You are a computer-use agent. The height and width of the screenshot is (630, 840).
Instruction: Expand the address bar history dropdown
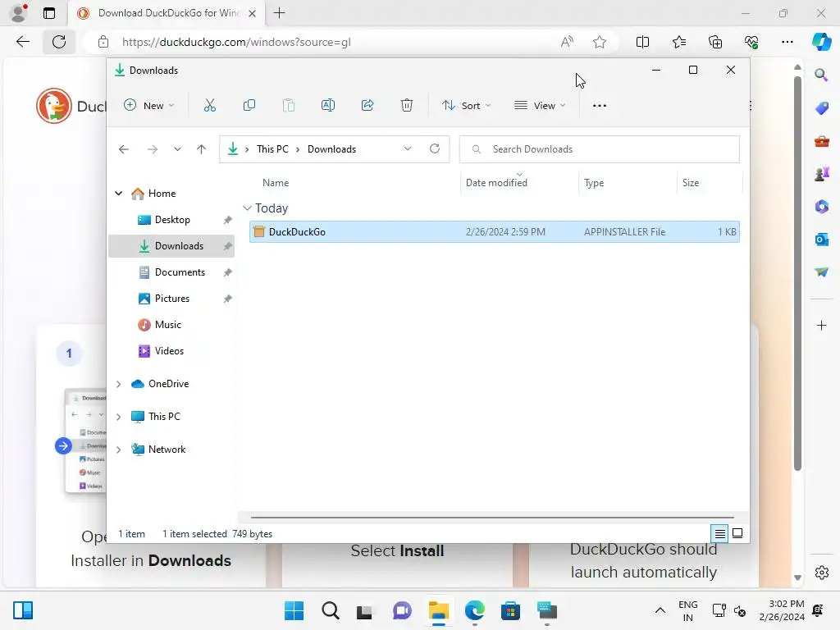tap(408, 149)
